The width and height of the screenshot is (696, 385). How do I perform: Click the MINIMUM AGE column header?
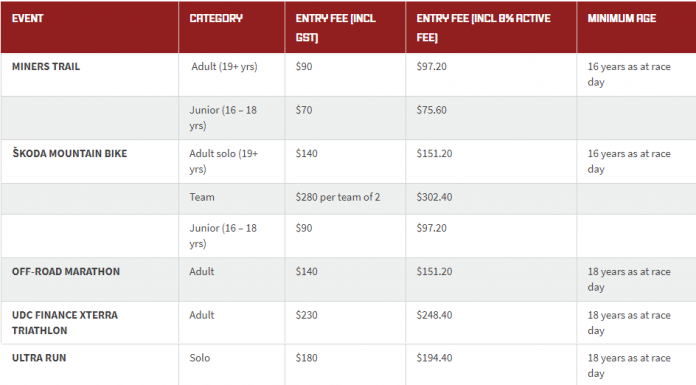(x=621, y=18)
